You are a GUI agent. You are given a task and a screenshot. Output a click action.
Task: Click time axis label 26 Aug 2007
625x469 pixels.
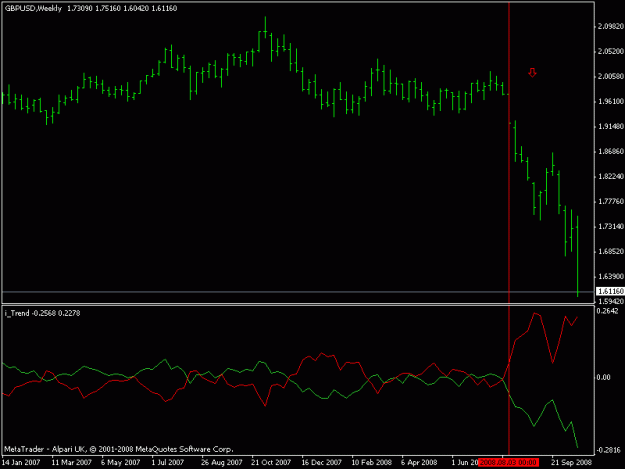point(222,462)
